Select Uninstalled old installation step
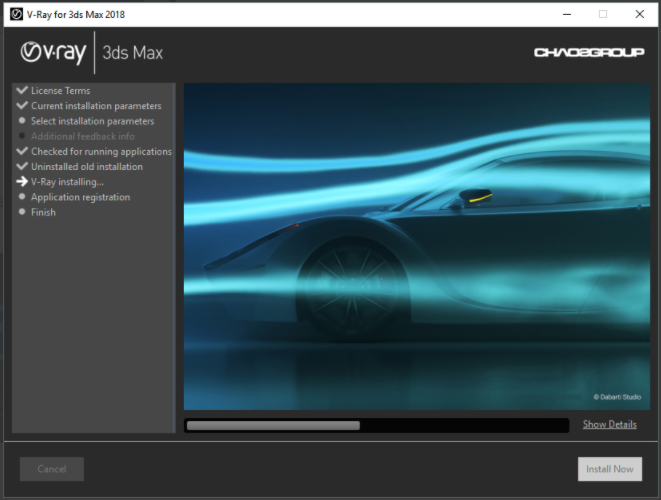Screen dimensions: 661x500 [87, 167]
